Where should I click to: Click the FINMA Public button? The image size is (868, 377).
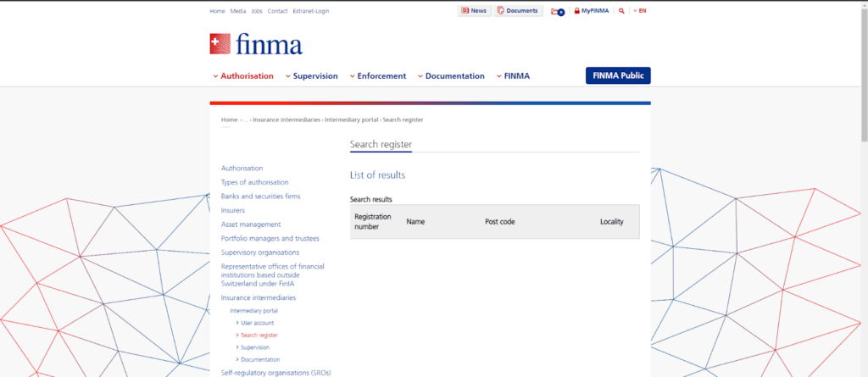click(x=618, y=76)
